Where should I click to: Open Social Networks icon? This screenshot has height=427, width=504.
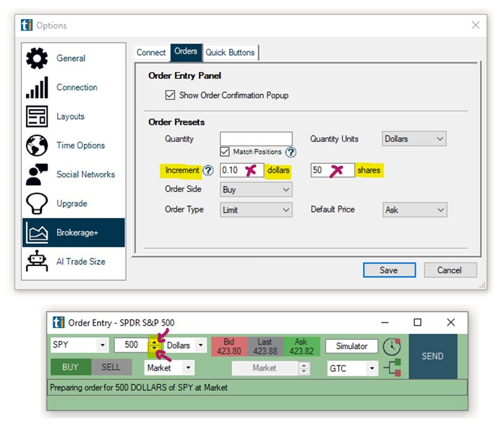point(37,175)
